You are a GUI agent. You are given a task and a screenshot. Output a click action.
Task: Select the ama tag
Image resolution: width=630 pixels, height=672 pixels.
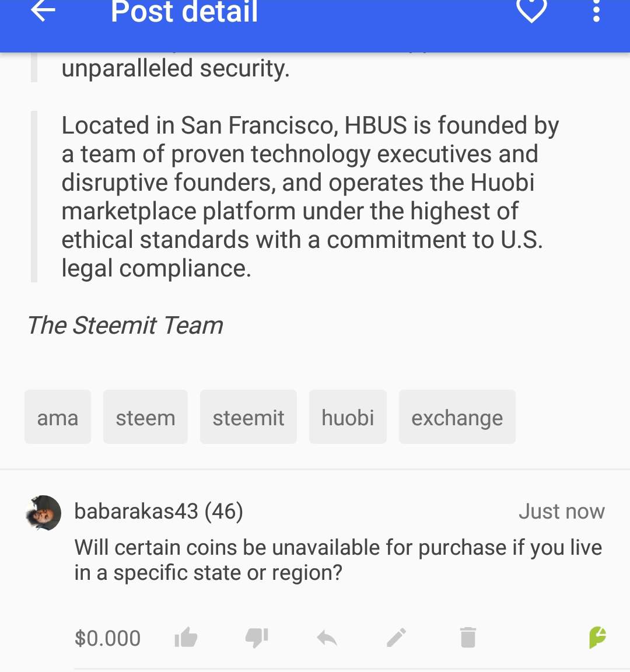[58, 417]
